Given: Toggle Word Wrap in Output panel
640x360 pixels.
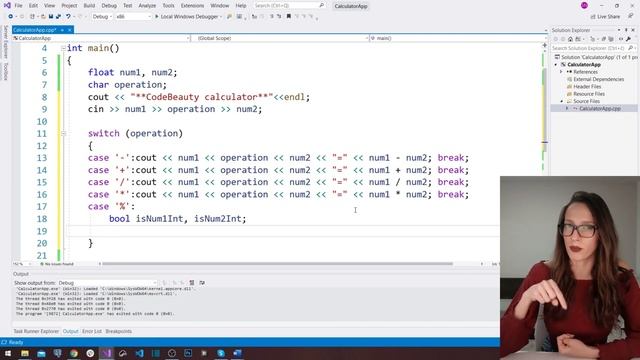Looking at the screenshot, I should 202,283.
